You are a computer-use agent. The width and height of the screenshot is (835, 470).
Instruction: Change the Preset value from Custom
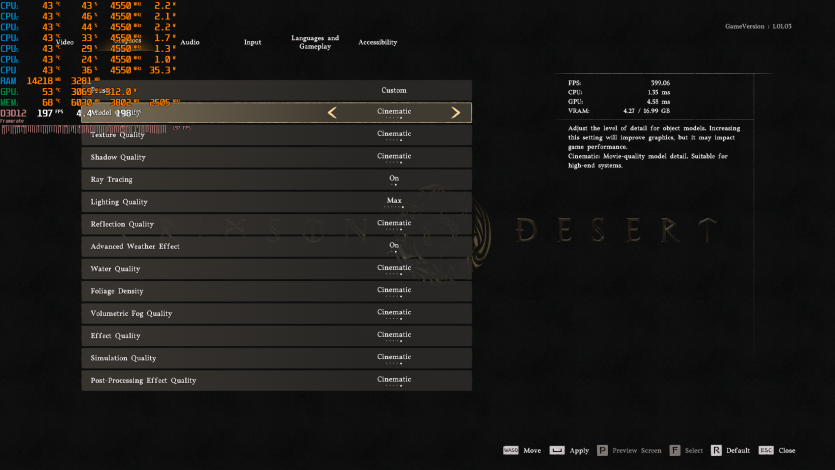coord(394,90)
